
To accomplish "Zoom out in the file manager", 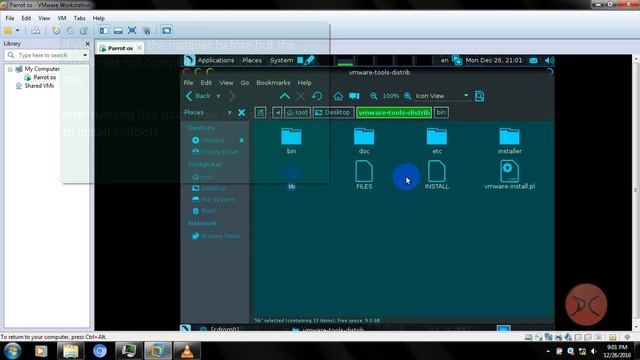I will [373, 96].
